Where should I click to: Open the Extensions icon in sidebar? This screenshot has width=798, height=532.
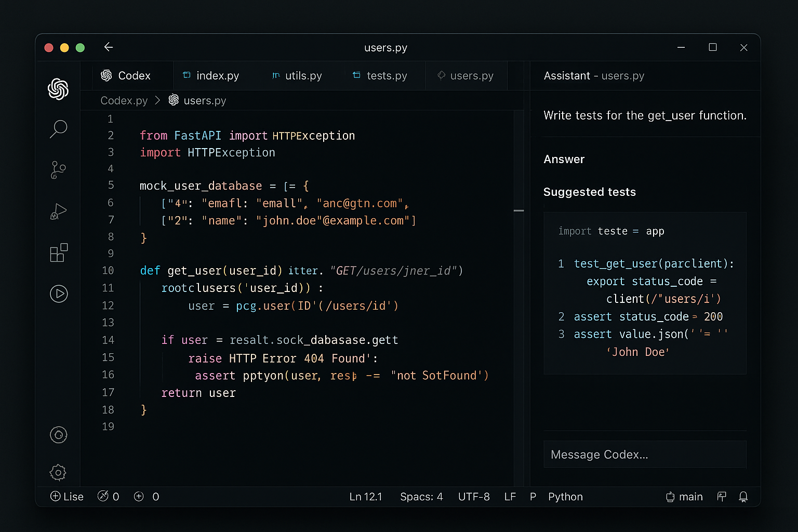[58, 252]
